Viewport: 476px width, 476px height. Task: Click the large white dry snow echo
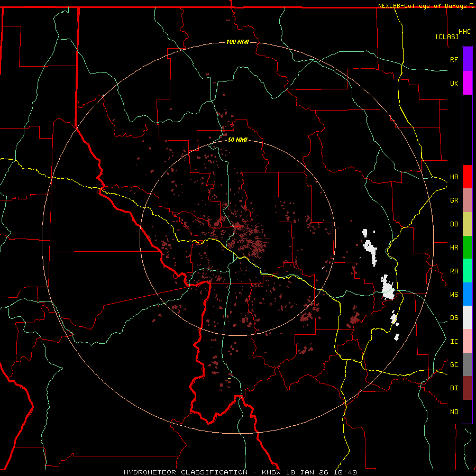tap(388, 288)
